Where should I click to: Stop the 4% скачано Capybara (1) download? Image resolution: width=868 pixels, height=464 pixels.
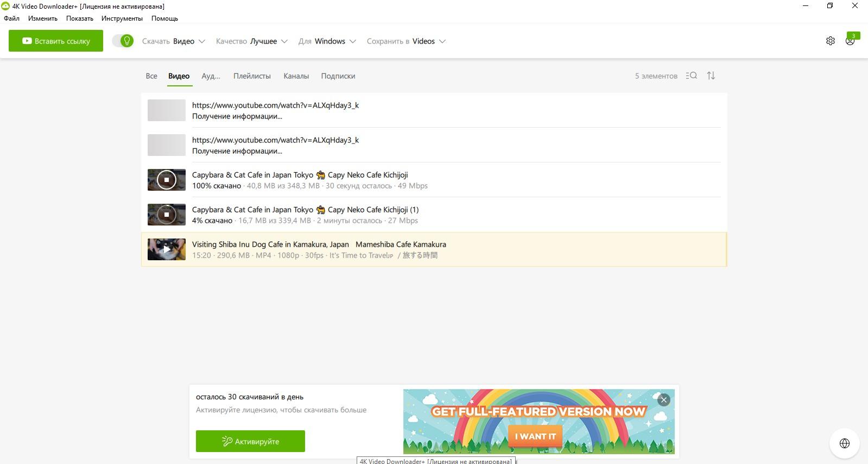pos(167,215)
